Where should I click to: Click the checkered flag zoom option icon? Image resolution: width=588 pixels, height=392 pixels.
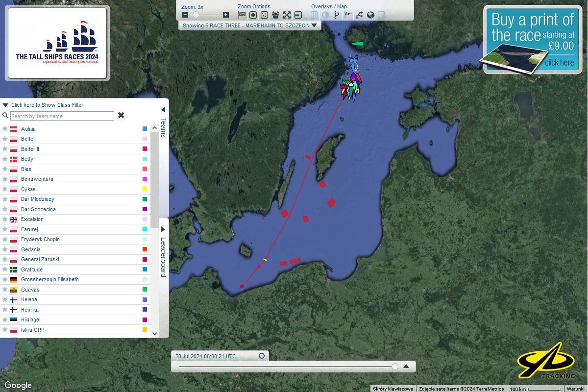242,15
